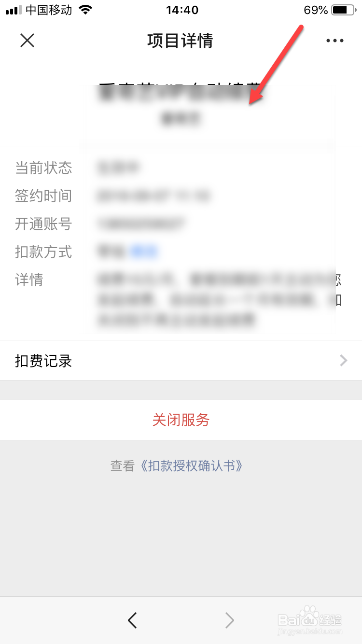Tap the 当前状态 label
This screenshot has width=362, height=644.
(x=43, y=168)
